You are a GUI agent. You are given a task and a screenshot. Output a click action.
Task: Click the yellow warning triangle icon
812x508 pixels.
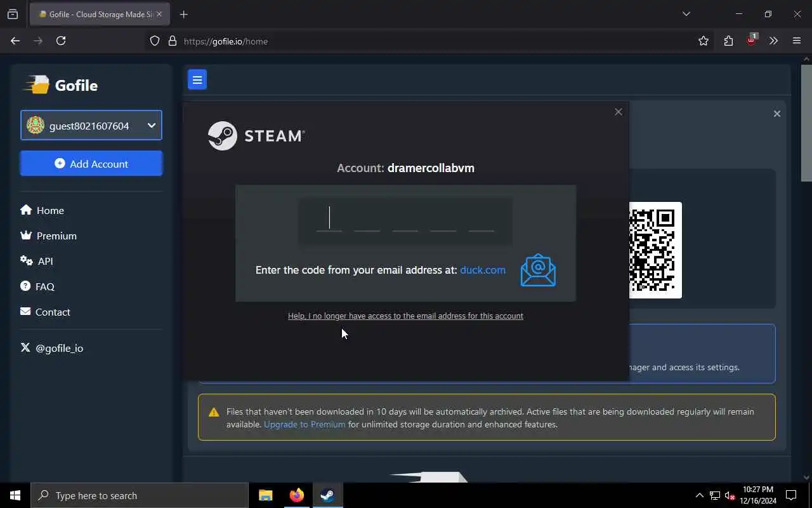[x=214, y=412]
